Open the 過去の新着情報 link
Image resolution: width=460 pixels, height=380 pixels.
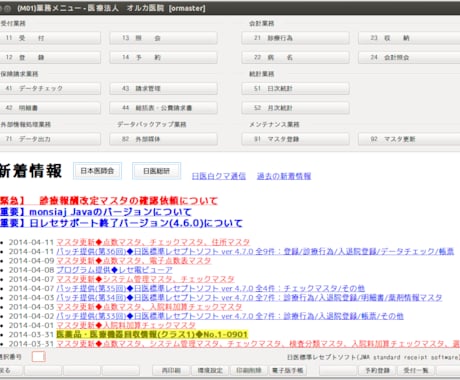click(x=284, y=176)
